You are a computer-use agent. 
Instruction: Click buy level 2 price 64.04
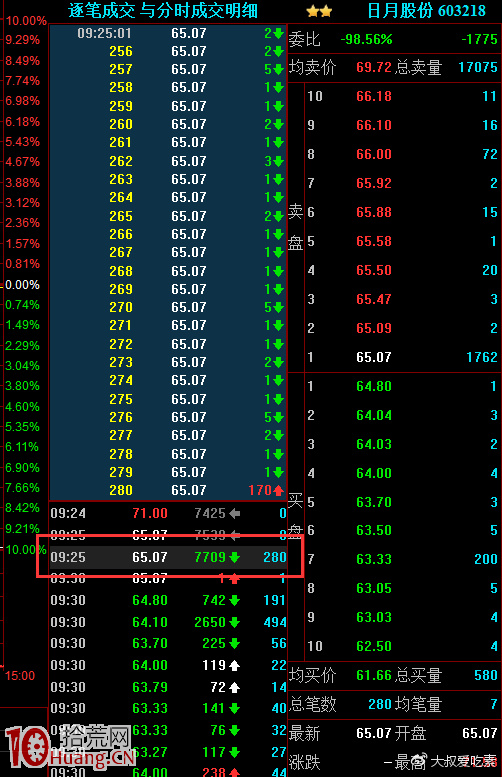374,415
